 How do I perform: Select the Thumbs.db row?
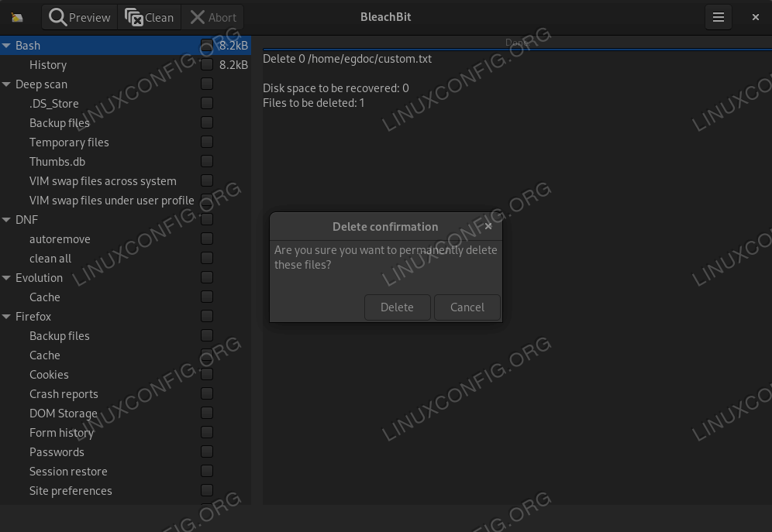point(126,161)
